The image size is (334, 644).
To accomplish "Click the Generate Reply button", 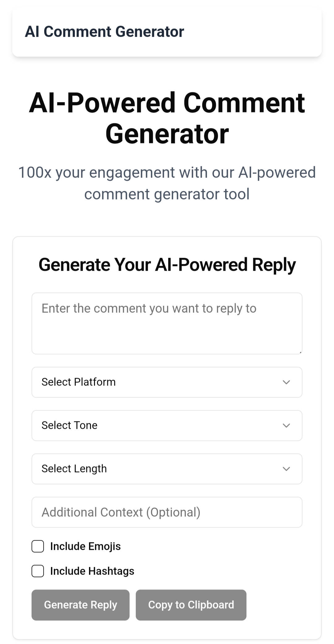I will pyautogui.click(x=80, y=605).
